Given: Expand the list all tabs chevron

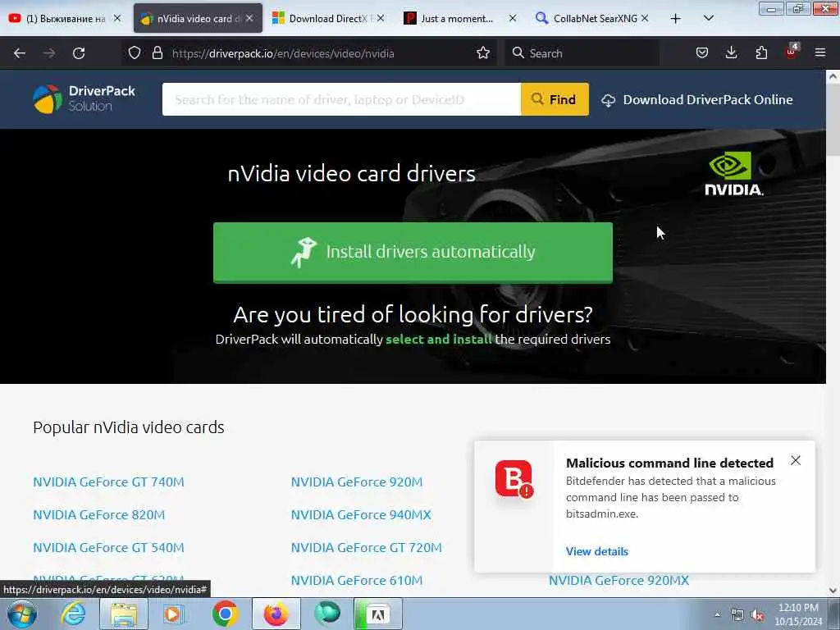Looking at the screenshot, I should point(708,19).
